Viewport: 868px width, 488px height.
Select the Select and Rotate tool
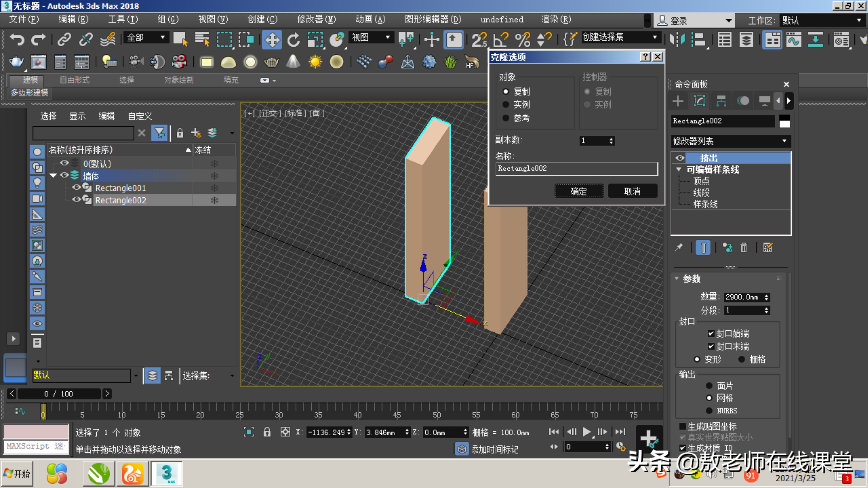(x=293, y=39)
